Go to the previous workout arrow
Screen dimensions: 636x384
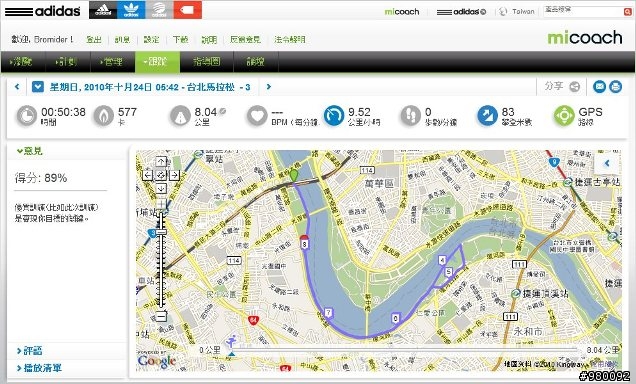point(17,86)
